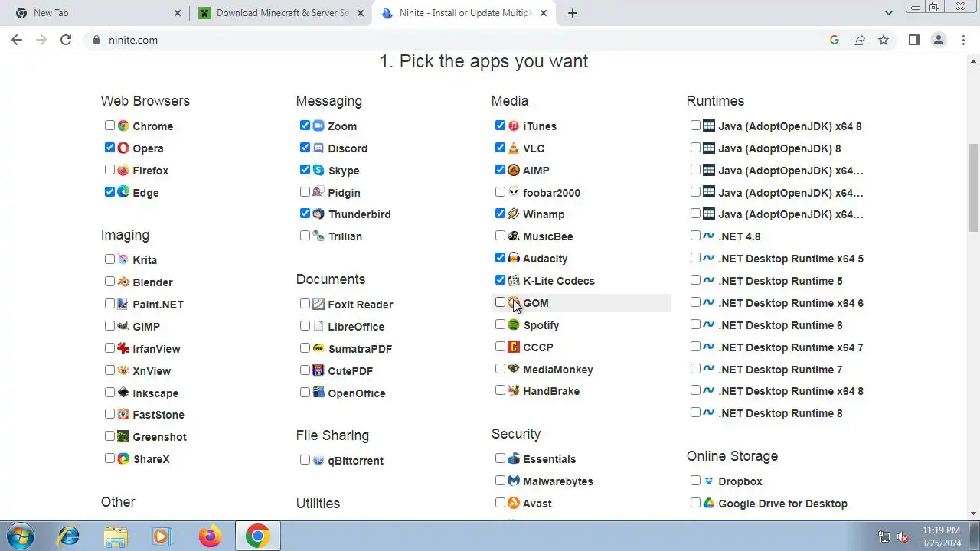Viewport: 980px width, 551px height.
Task: Launch Firefox from the Windows taskbar
Action: 210,536
